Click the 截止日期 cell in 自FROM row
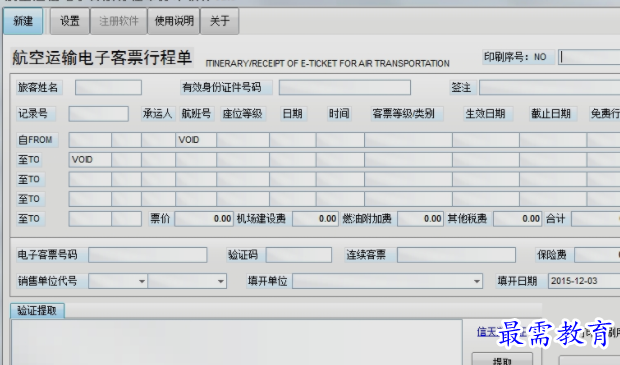Image resolution: width=620 pixels, height=365 pixels. pos(553,140)
